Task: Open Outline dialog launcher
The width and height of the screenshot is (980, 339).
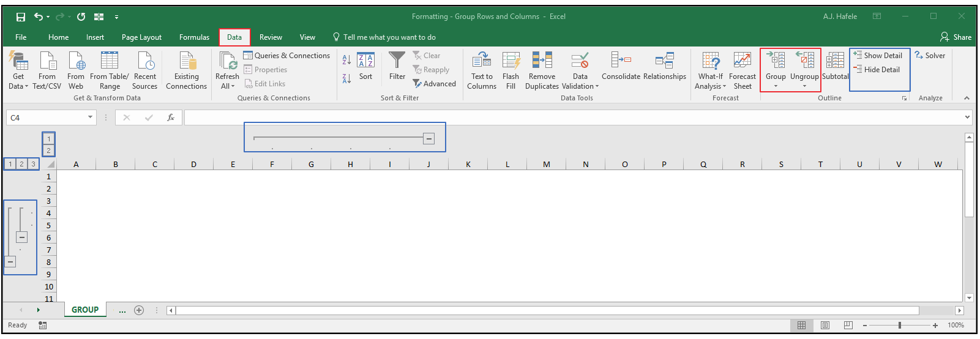Action: click(x=904, y=98)
